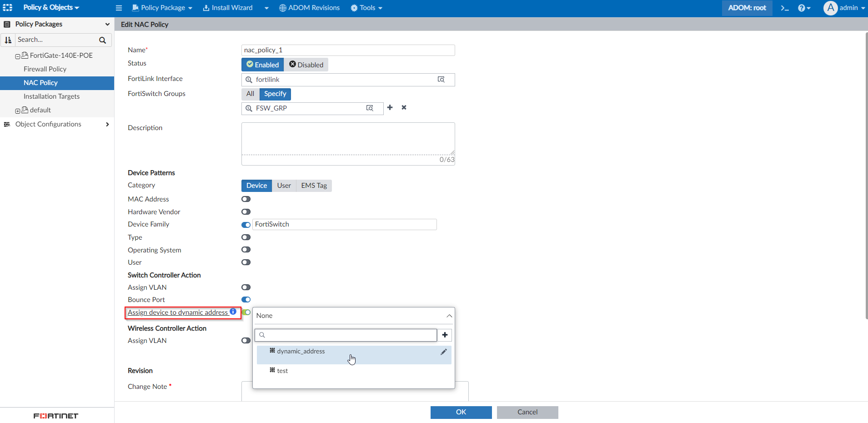Click the Assign device to dynamic address link
The width and height of the screenshot is (868, 423).
click(178, 312)
